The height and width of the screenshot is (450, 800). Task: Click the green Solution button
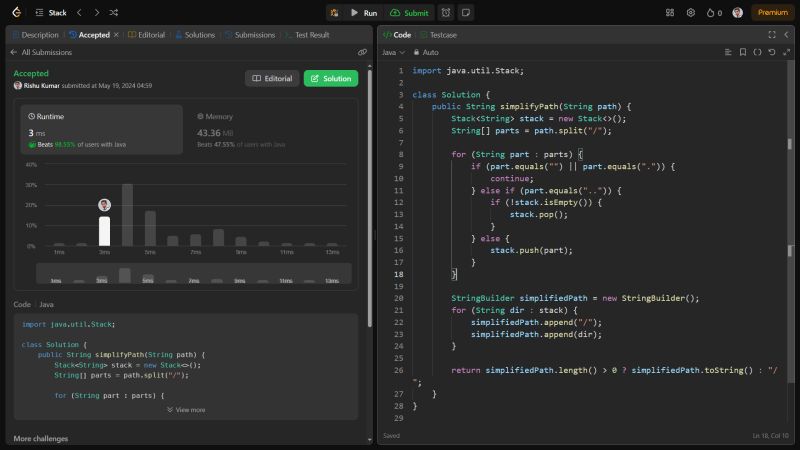point(331,79)
